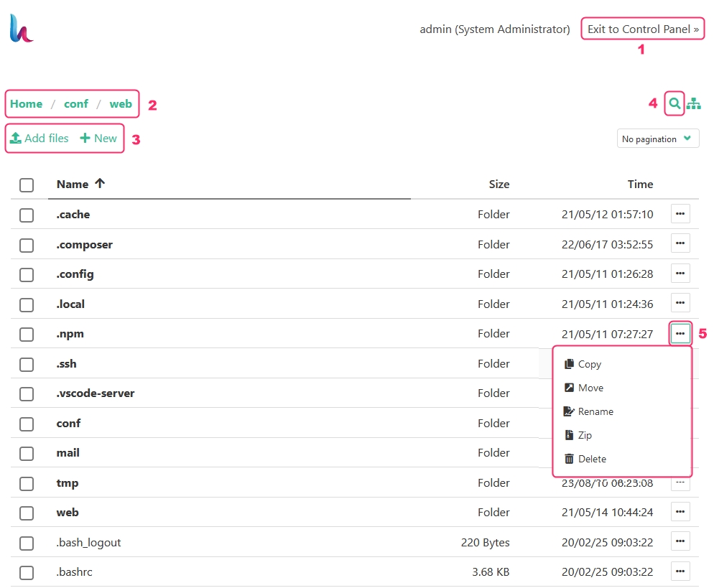Select Zip in the actions menu

pos(585,435)
